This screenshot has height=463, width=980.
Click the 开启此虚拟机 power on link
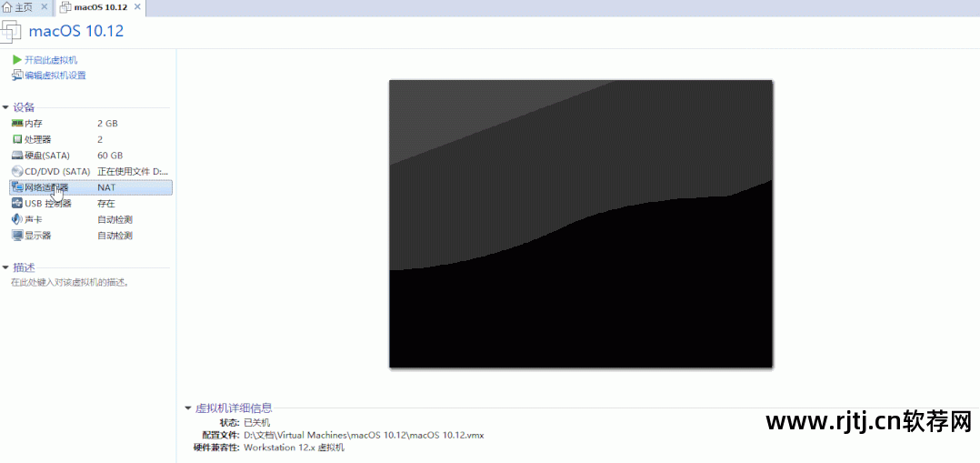(50, 60)
